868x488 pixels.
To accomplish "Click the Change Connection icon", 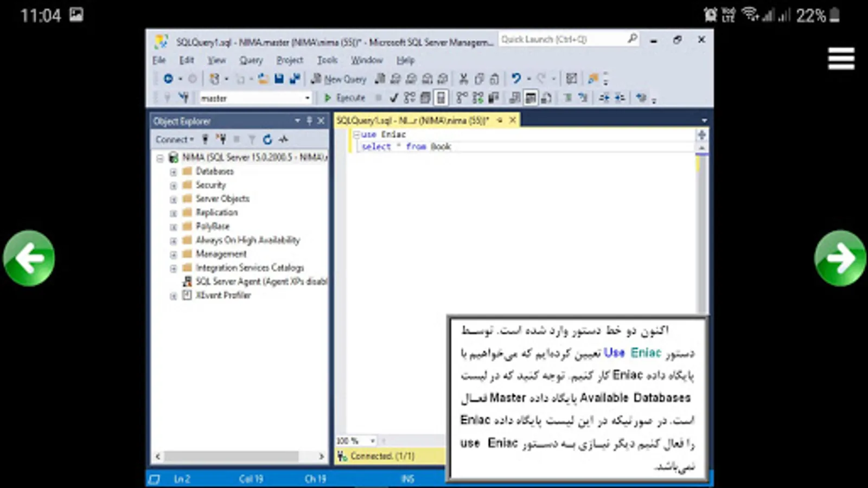I will coord(184,98).
